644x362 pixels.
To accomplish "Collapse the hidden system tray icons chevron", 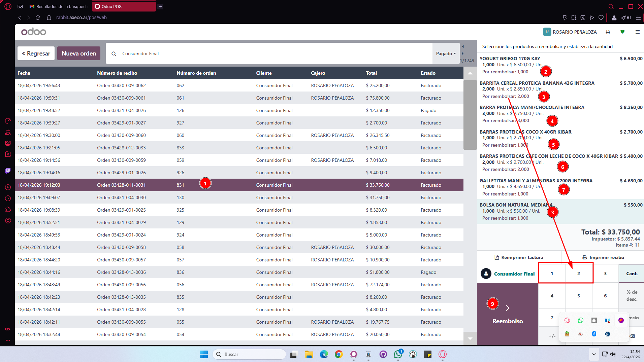I will tap(594, 354).
